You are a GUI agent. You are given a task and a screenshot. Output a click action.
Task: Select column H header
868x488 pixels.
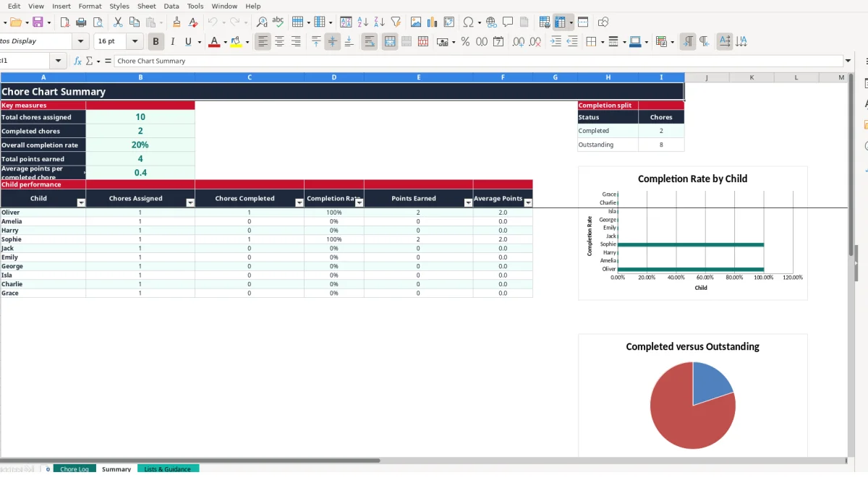click(608, 77)
